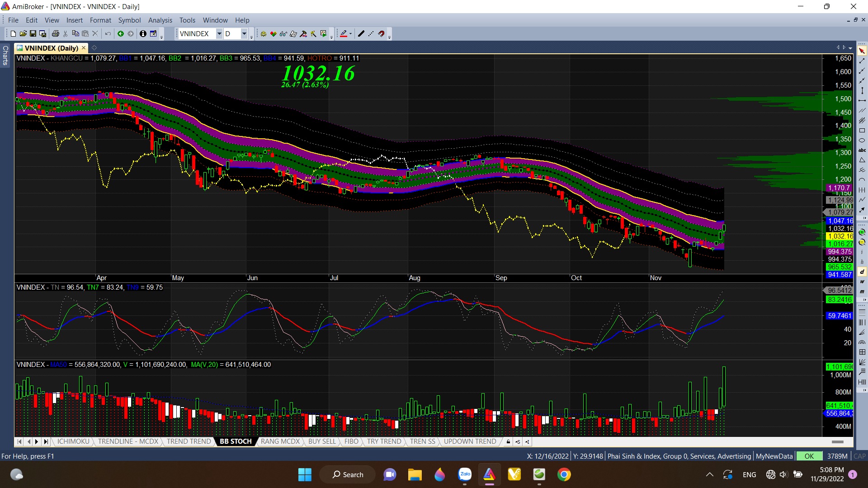Click the line color swatch pencil
Viewport: 868px width, 488px height.
pyautogui.click(x=344, y=33)
